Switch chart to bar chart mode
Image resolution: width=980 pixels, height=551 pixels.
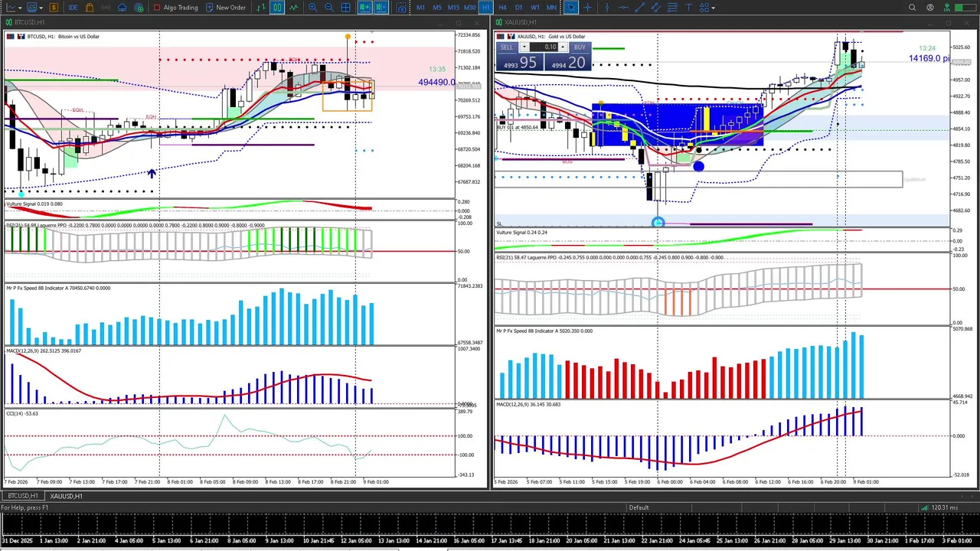point(261,8)
